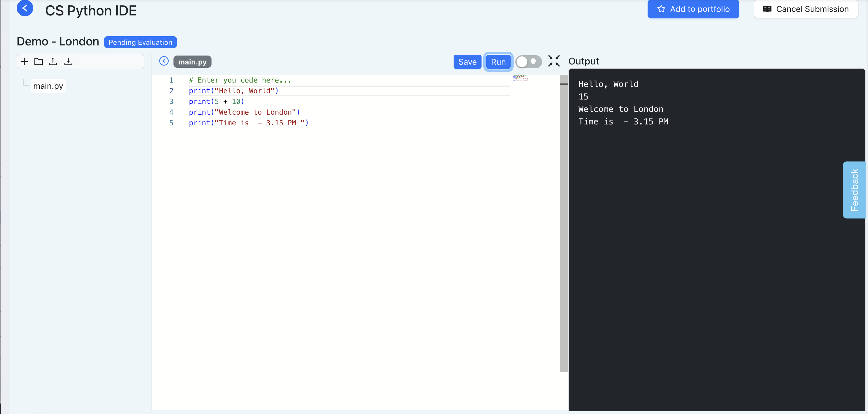This screenshot has height=414, width=868.
Task: Open the Feedback side tab
Action: point(854,190)
